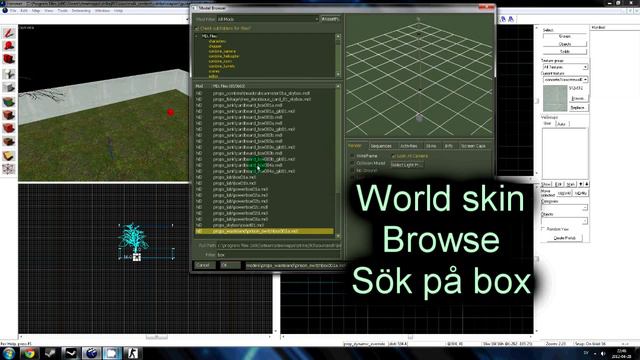Screen dimensions: 640x360
Task: Activate the Clipping tool
Action: coord(9,156)
